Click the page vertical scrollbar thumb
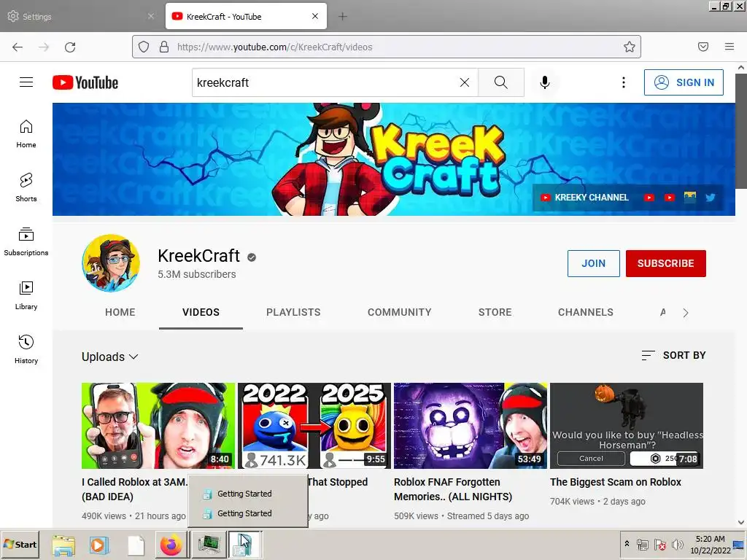 click(x=741, y=131)
